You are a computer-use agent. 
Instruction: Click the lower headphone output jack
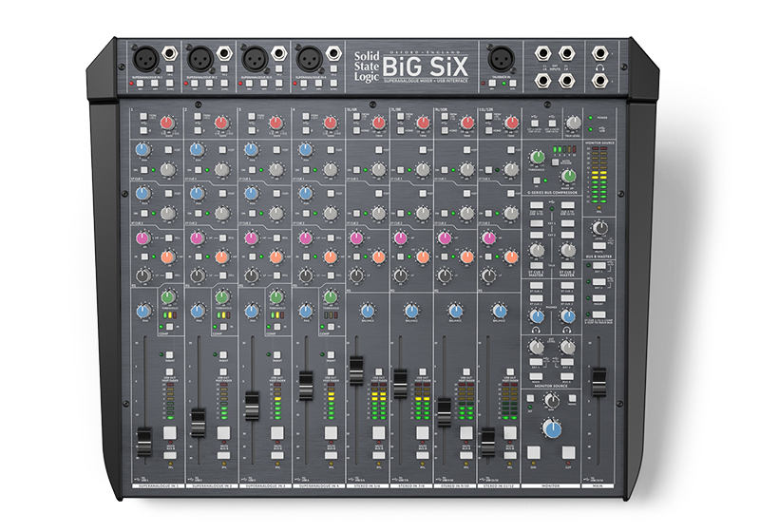[600, 81]
